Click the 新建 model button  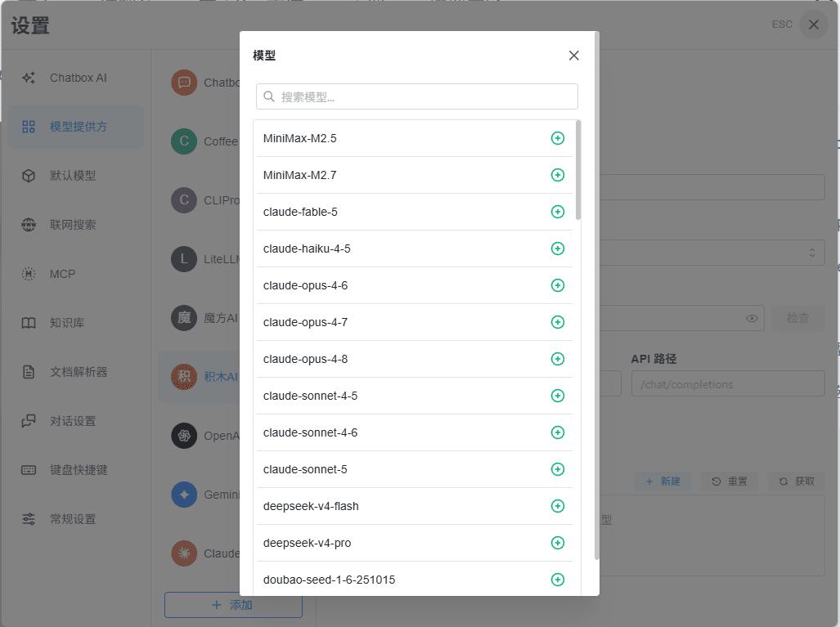pyautogui.click(x=663, y=481)
